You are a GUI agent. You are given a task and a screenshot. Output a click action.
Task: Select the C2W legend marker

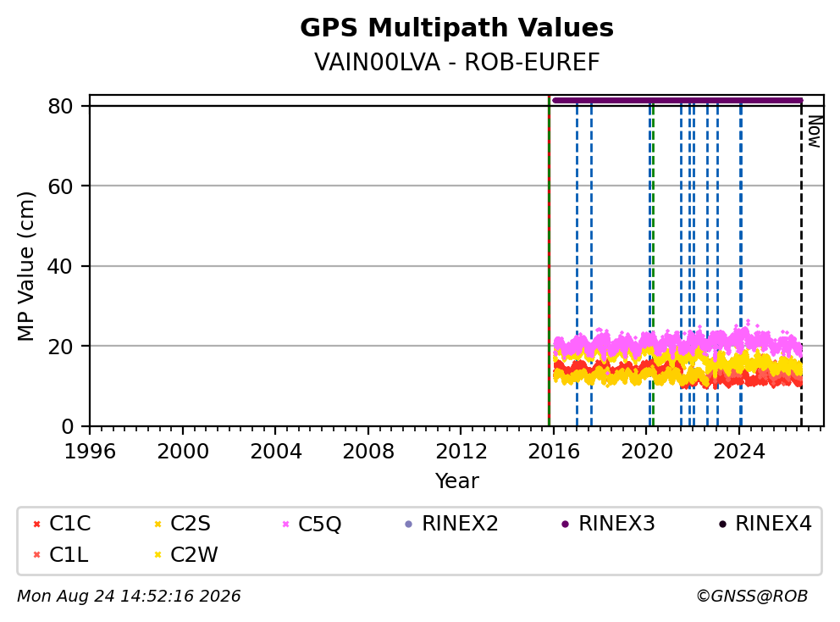[x=157, y=555]
